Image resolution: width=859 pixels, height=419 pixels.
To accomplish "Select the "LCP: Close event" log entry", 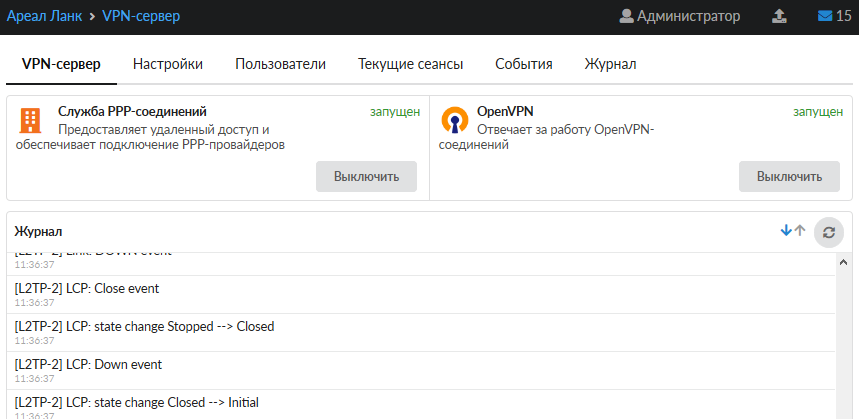I will 87,288.
